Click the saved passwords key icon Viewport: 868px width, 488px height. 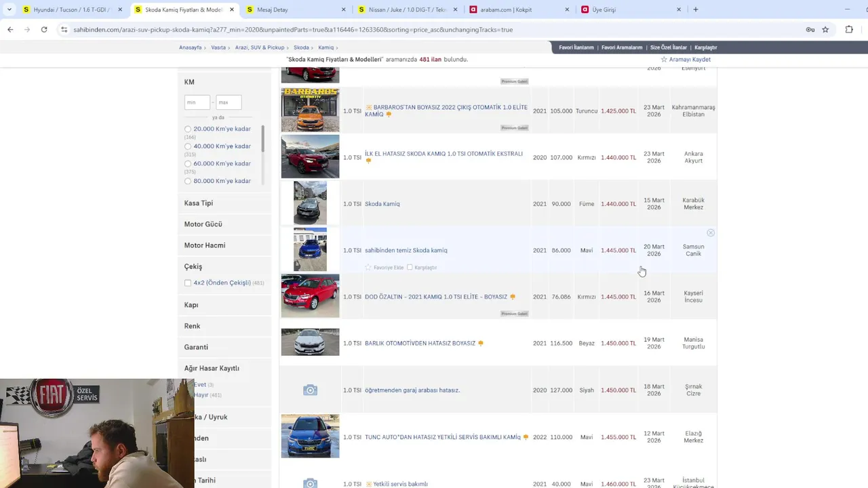pyautogui.click(x=810, y=29)
